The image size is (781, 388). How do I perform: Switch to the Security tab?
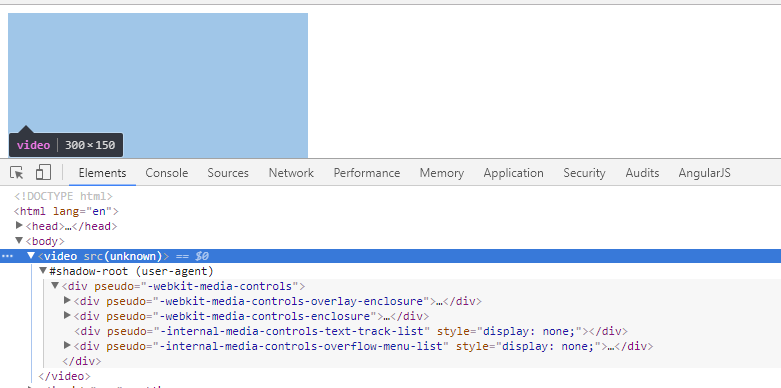pyautogui.click(x=584, y=173)
